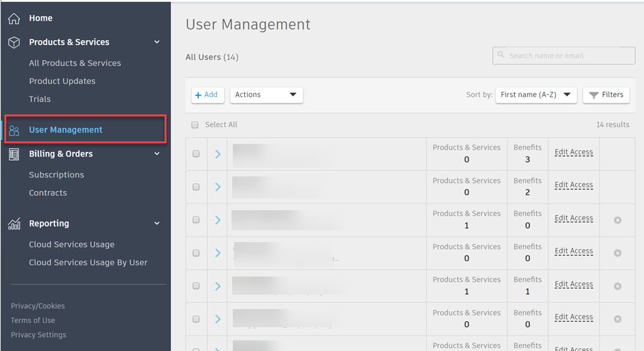This screenshot has width=644, height=351.
Task: Click the Billing & Orders document icon
Action: pyautogui.click(x=14, y=154)
